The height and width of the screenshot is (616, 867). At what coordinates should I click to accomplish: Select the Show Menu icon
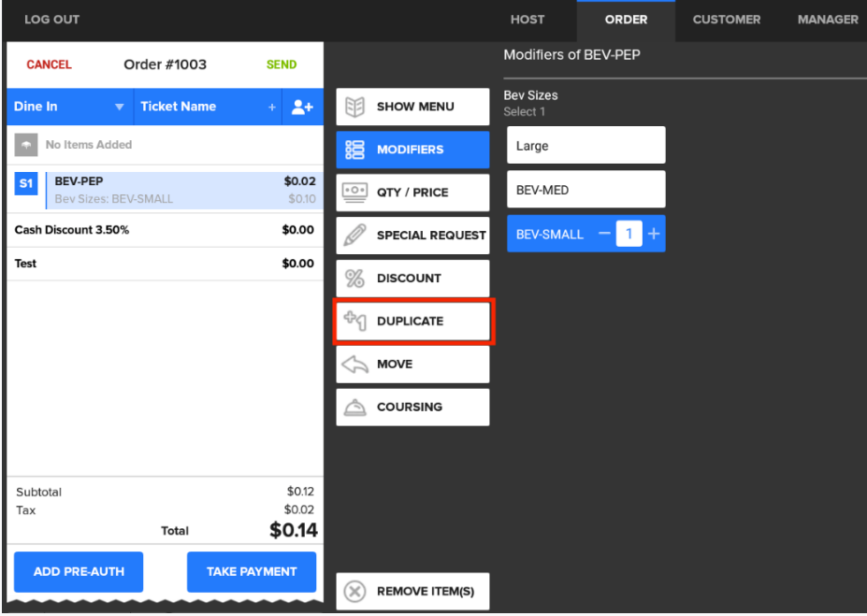355,106
